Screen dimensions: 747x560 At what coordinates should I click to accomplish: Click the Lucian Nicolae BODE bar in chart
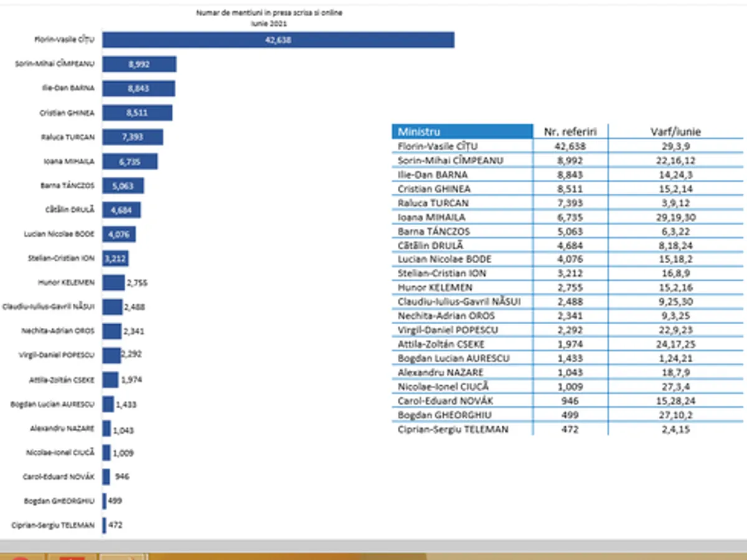point(119,234)
